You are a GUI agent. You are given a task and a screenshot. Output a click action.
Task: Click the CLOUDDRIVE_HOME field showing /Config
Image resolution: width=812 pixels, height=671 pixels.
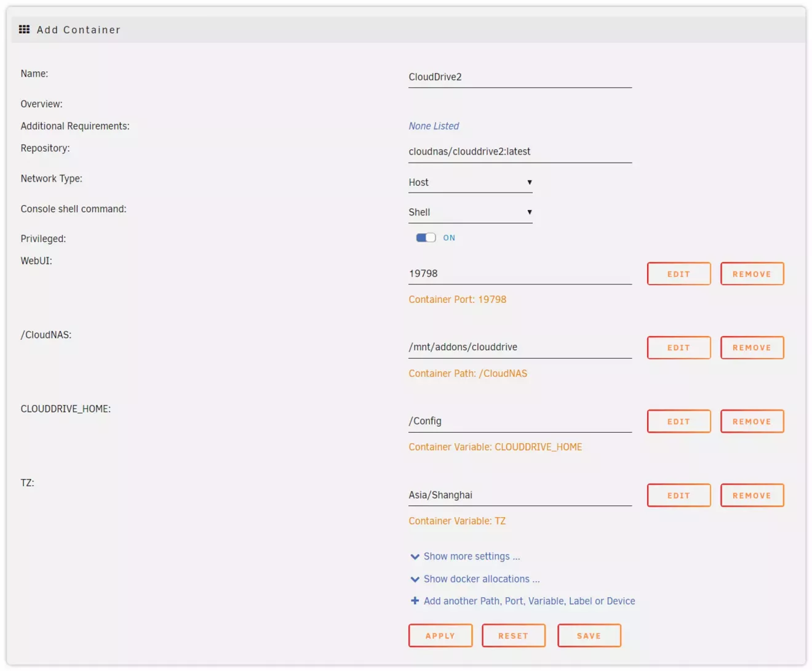(x=520, y=421)
